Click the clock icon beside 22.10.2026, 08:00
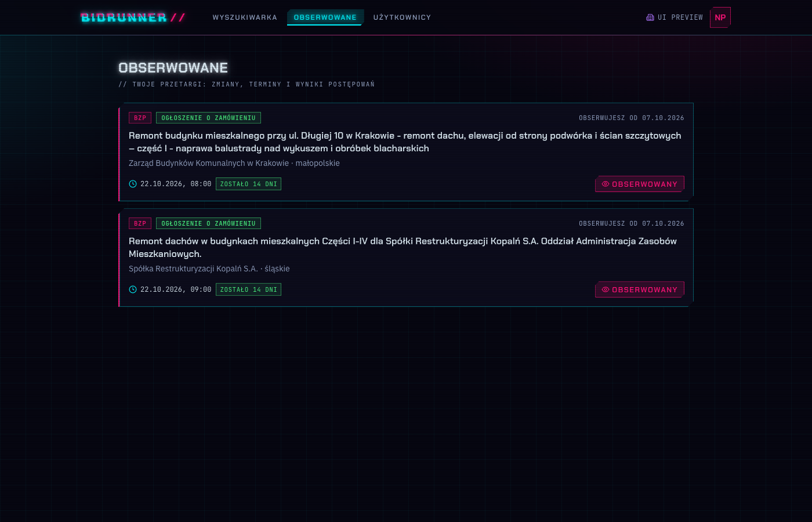 click(133, 184)
